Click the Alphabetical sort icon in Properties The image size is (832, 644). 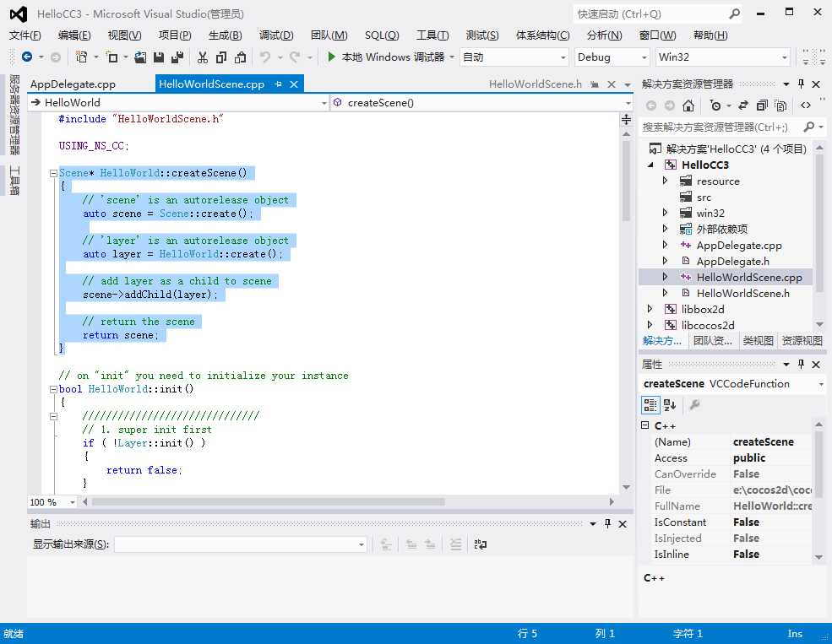670,405
